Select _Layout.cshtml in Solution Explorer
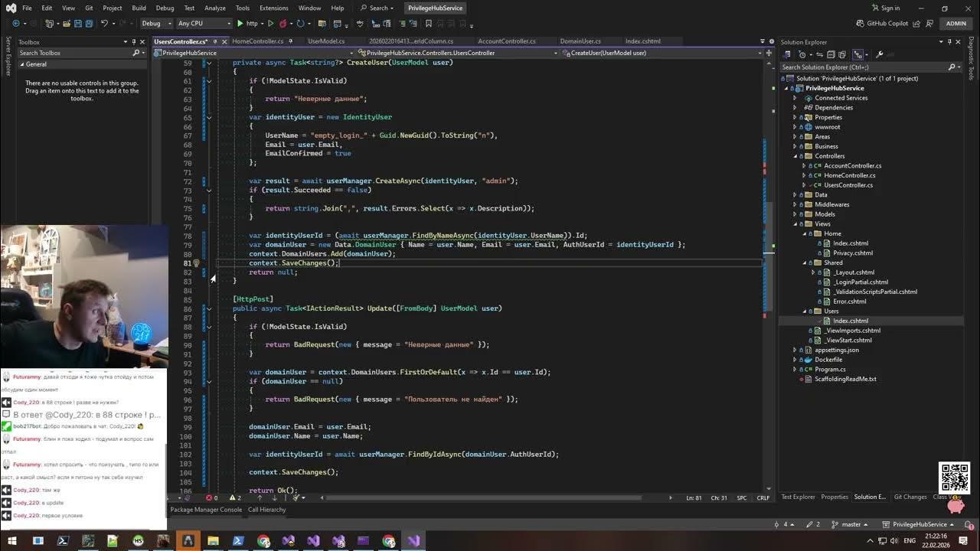This screenshot has width=980, height=551. pyautogui.click(x=854, y=272)
